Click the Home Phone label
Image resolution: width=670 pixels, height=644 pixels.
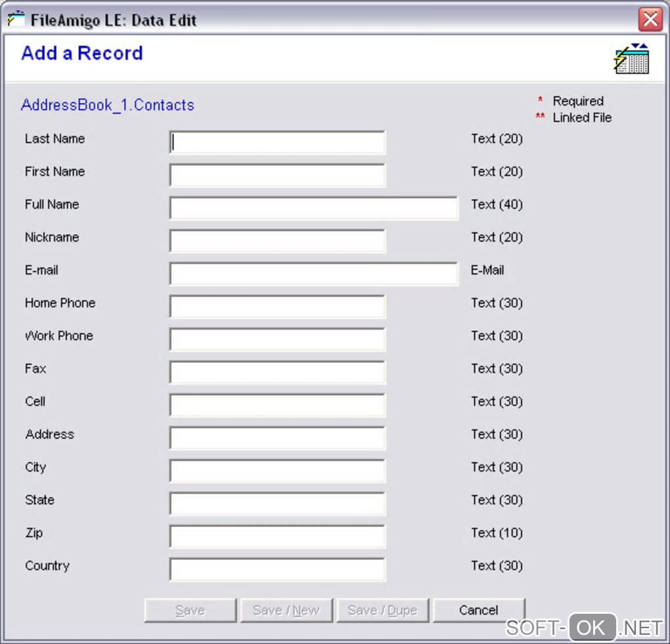60,303
